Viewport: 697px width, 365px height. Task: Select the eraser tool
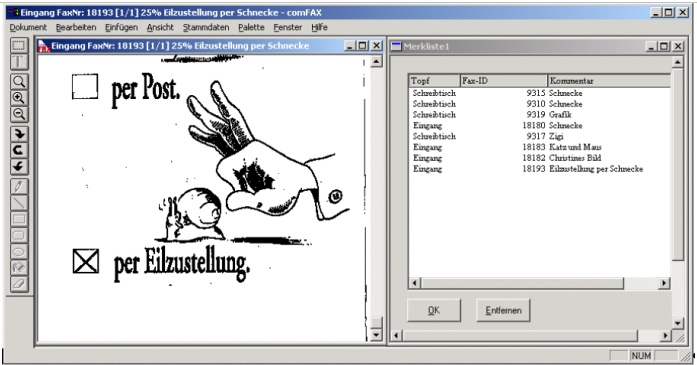click(19, 284)
